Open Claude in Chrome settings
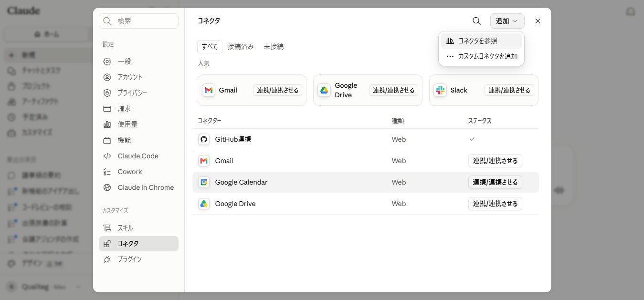 (138, 187)
